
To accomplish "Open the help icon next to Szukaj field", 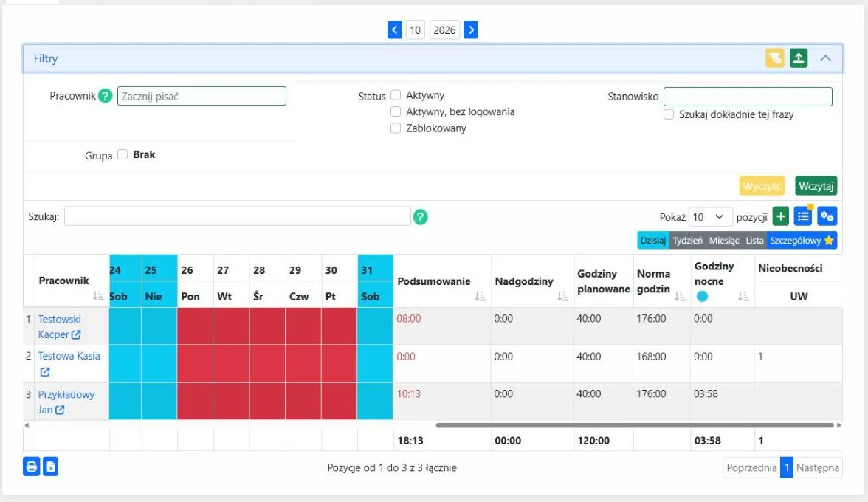I will pos(420,217).
